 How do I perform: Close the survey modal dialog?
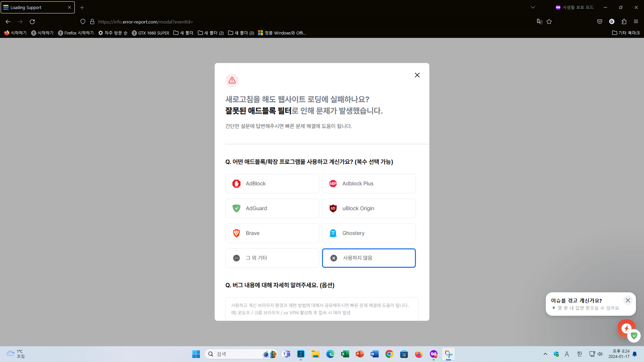417,75
